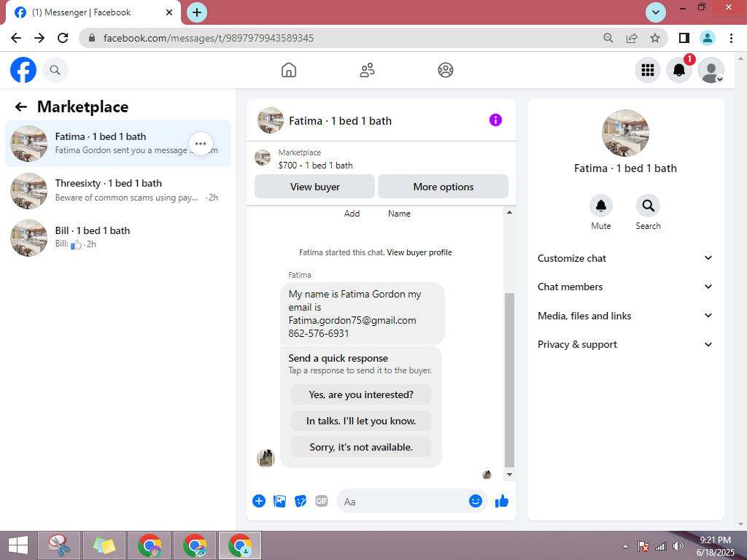The image size is (747, 560).
Task: Open the Friends icon in top navigation
Action: (367, 70)
